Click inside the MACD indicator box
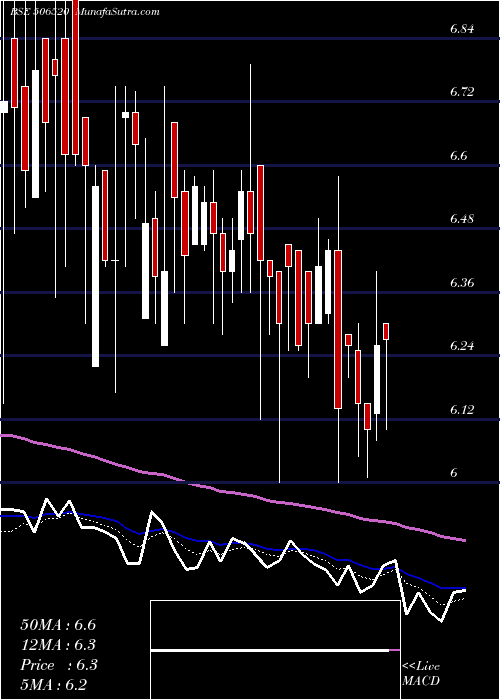 pyautogui.click(x=275, y=650)
